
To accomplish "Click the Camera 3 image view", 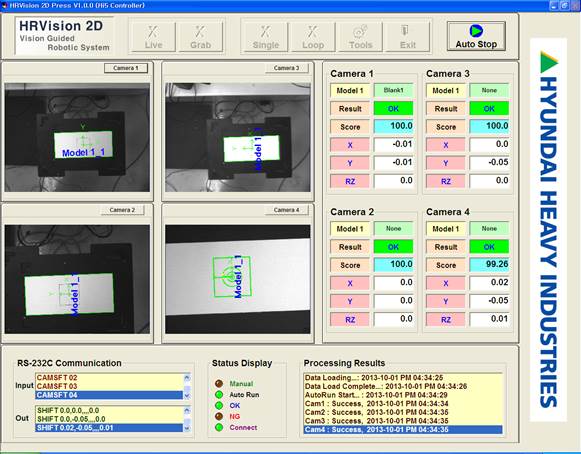I will point(238,137).
